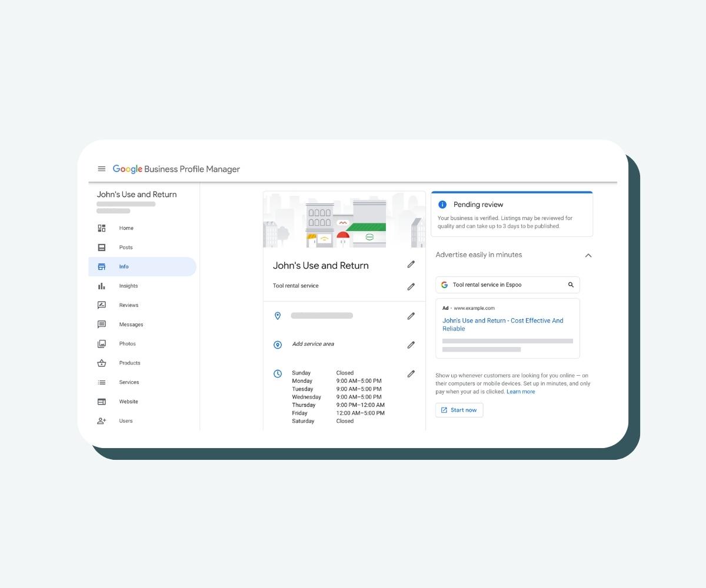Viewport: 706px width, 588px height.
Task: Edit business hours with pencil icon
Action: point(411,373)
